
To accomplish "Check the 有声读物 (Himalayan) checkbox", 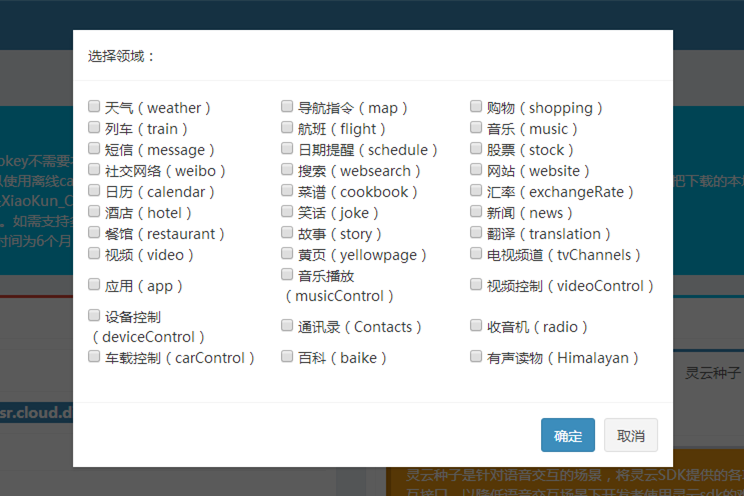I will click(477, 356).
